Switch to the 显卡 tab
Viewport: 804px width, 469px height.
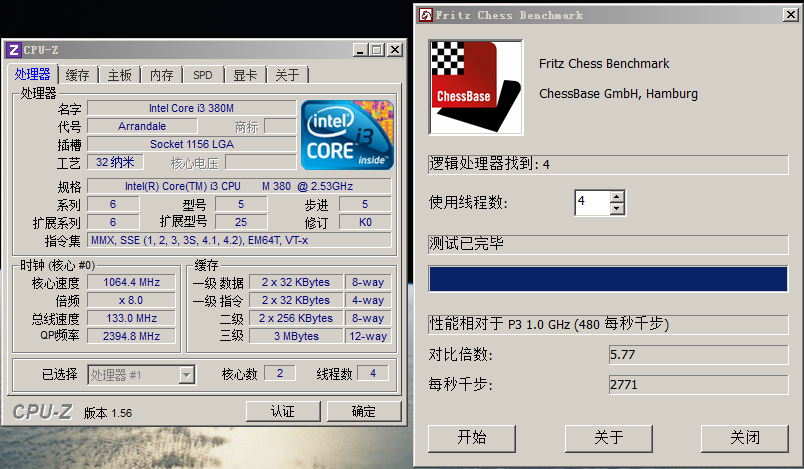click(245, 75)
